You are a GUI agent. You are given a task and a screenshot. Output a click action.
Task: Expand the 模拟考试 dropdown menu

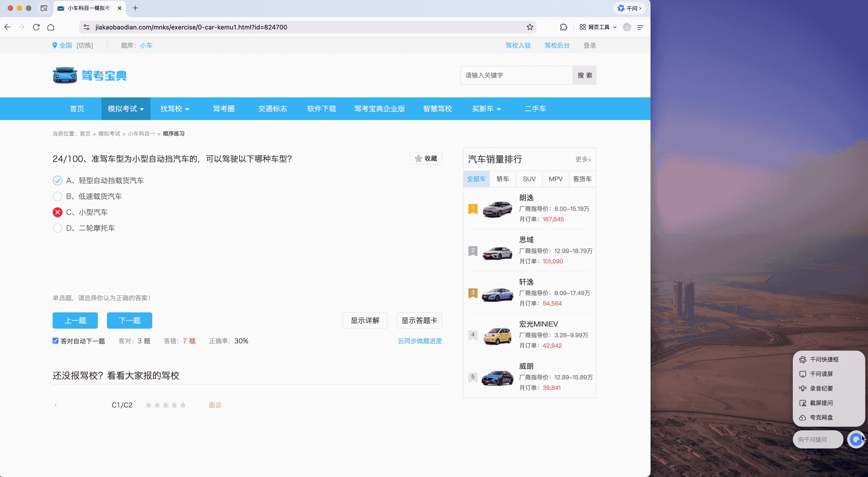pos(126,109)
